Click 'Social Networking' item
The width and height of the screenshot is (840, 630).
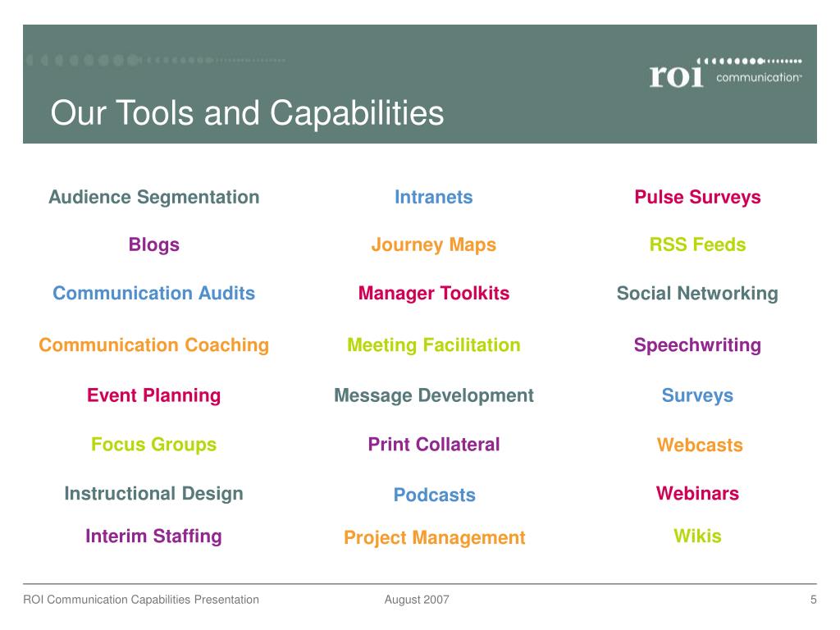(x=697, y=294)
